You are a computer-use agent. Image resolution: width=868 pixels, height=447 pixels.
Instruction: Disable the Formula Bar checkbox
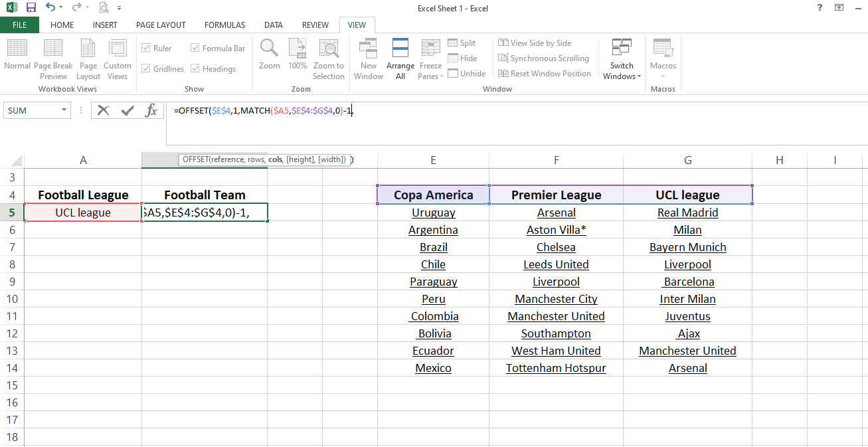(x=195, y=48)
